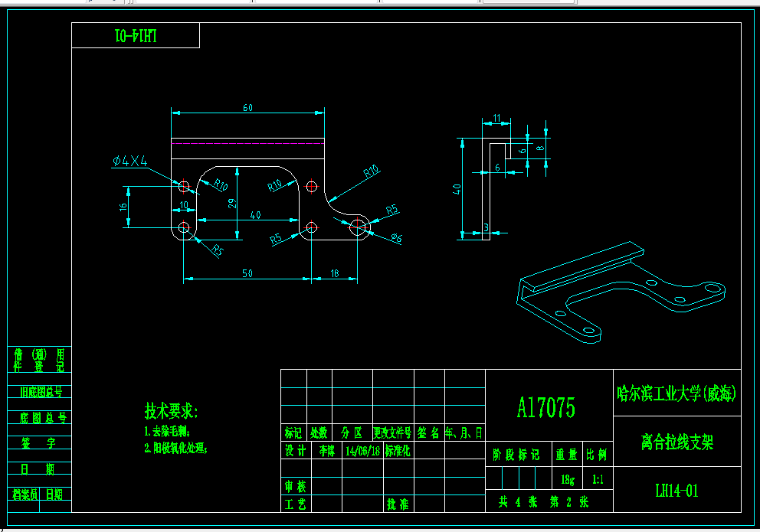Select the large Φ6 hole circle
This screenshot has height=532, width=760.
pyautogui.click(x=358, y=227)
